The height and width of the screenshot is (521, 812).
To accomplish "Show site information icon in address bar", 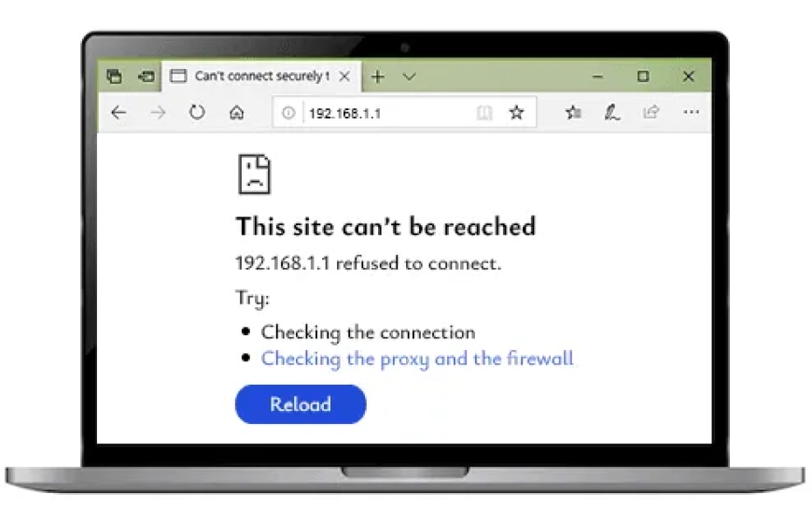I will click(288, 112).
